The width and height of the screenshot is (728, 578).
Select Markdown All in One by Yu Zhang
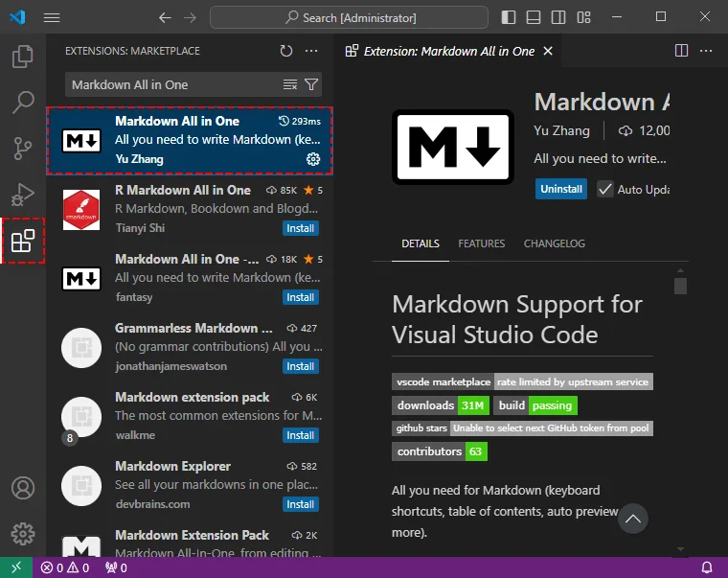pyautogui.click(x=190, y=141)
